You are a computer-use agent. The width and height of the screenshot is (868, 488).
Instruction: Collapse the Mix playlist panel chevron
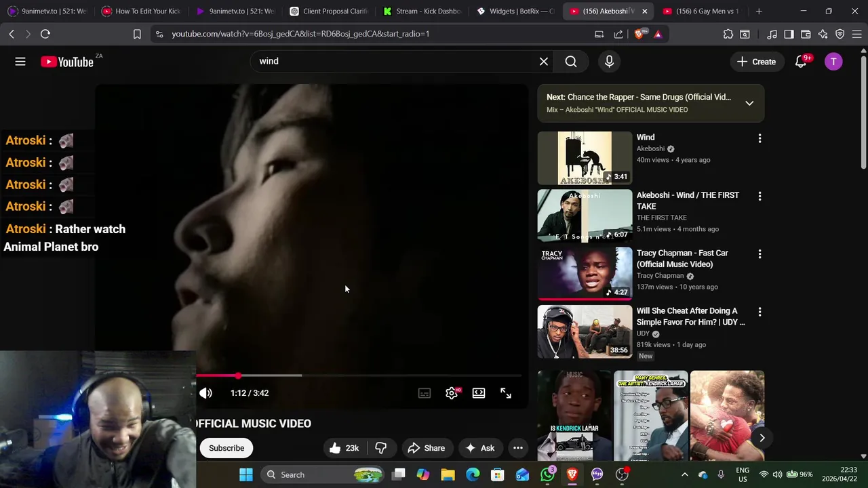pyautogui.click(x=749, y=103)
